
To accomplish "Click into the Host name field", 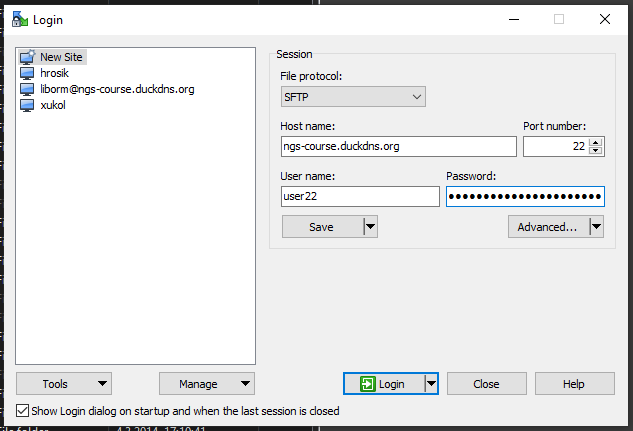I will pyautogui.click(x=398, y=146).
